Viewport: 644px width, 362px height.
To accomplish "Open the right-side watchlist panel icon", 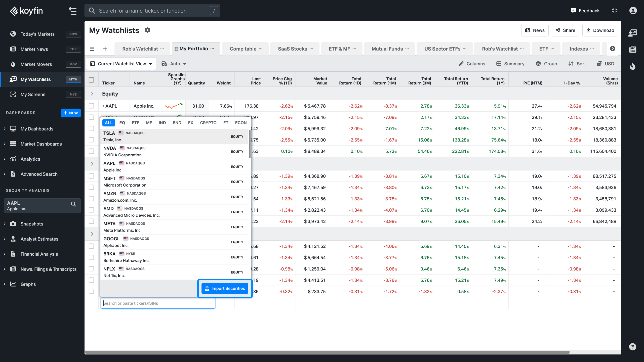I will tap(633, 33).
